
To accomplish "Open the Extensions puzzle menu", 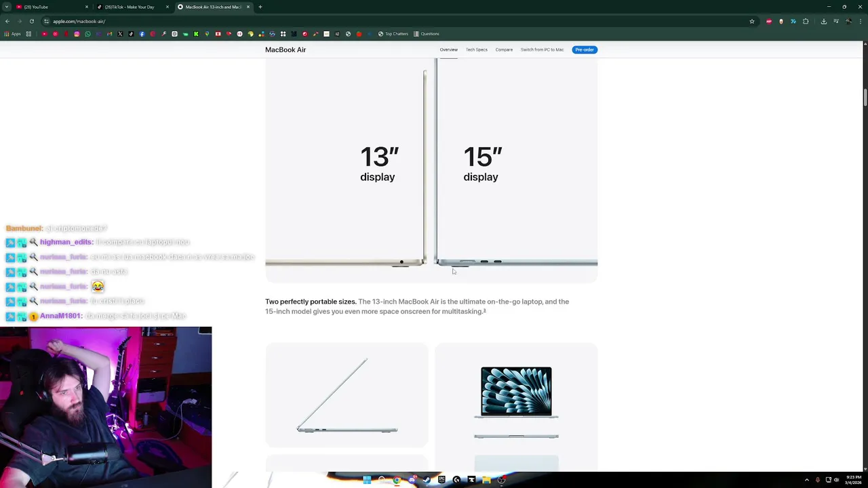I will [806, 21].
